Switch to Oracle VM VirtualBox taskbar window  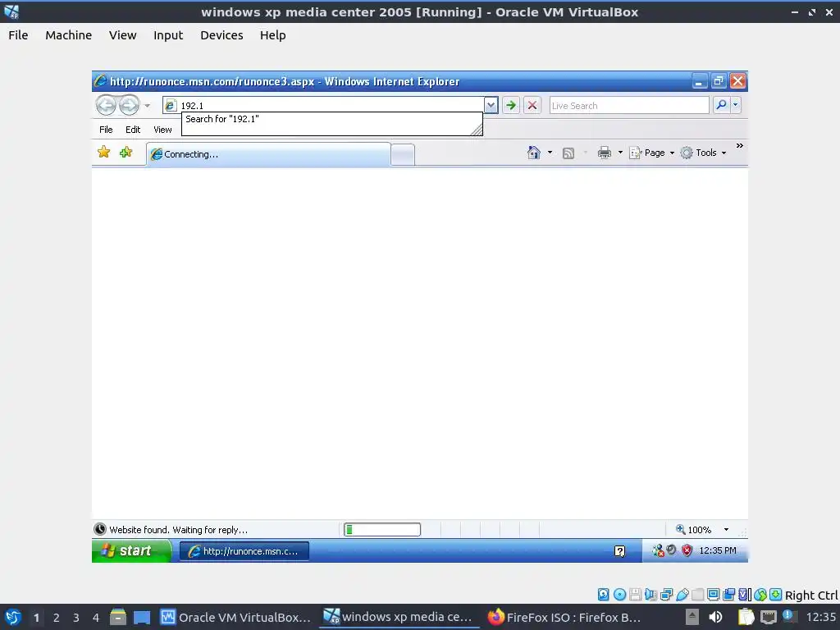pyautogui.click(x=235, y=617)
